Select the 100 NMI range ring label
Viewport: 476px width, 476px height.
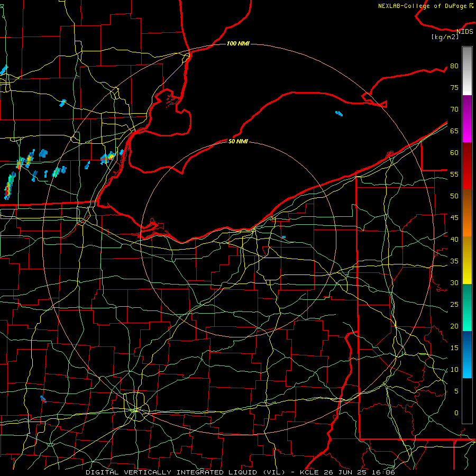(x=238, y=43)
